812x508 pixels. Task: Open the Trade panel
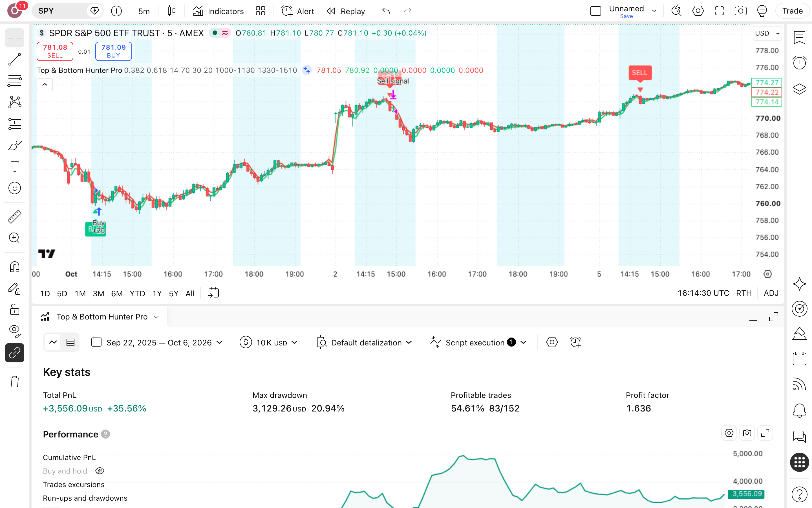(793, 11)
